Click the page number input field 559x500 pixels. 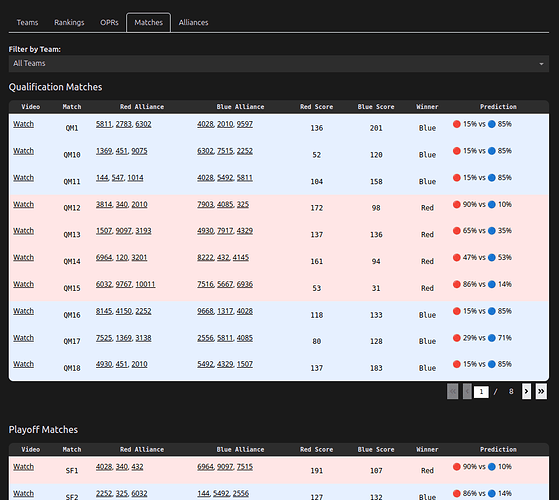pos(481,392)
